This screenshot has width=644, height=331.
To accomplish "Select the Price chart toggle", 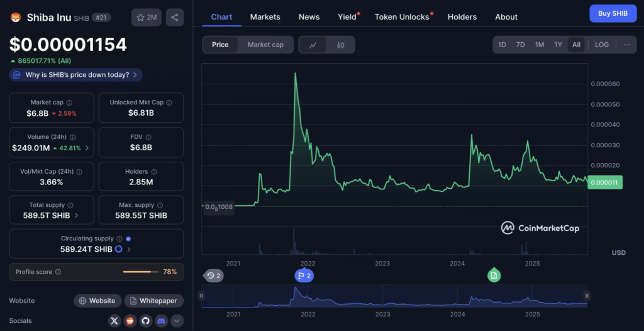I will point(220,45).
